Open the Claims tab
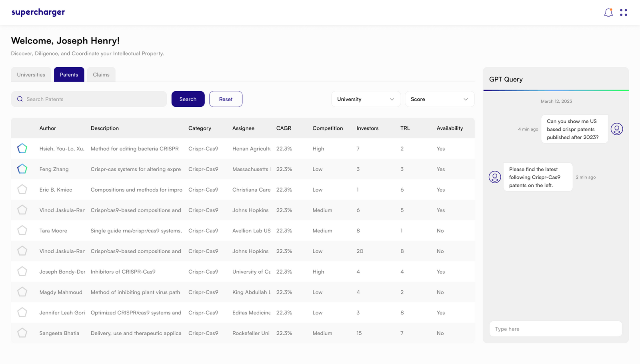 click(x=101, y=74)
